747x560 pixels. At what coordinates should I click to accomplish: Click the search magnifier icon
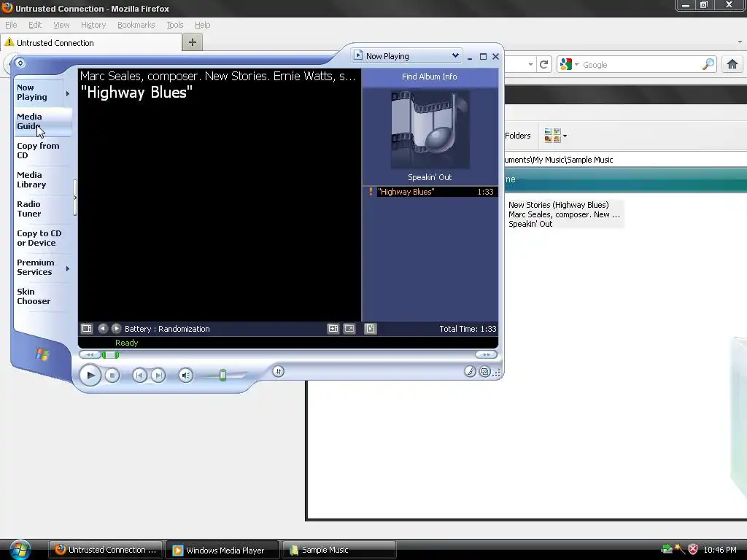click(708, 64)
